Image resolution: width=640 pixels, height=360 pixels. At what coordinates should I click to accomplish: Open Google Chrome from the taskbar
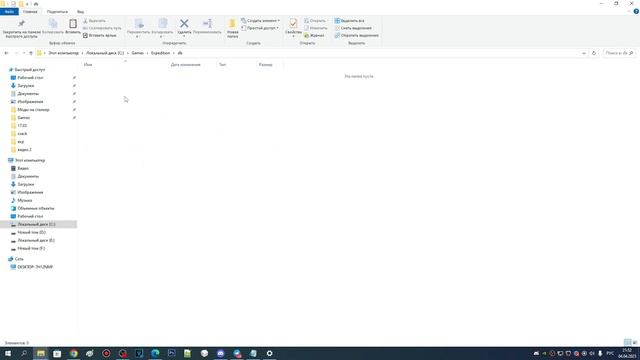tap(73, 353)
